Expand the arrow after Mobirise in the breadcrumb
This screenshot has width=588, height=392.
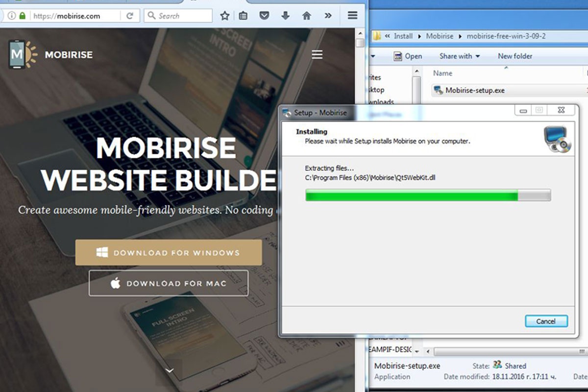tap(460, 36)
